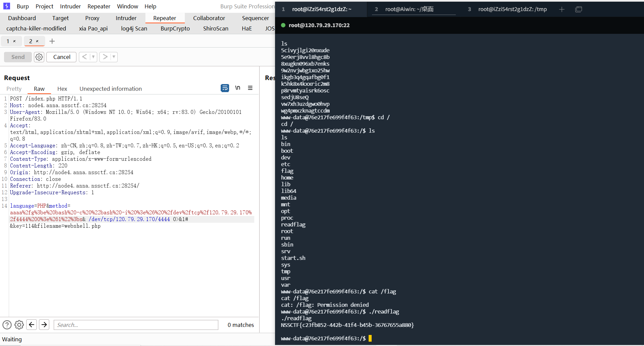Open the Project menu
The width and height of the screenshot is (644, 346).
coord(44,6)
